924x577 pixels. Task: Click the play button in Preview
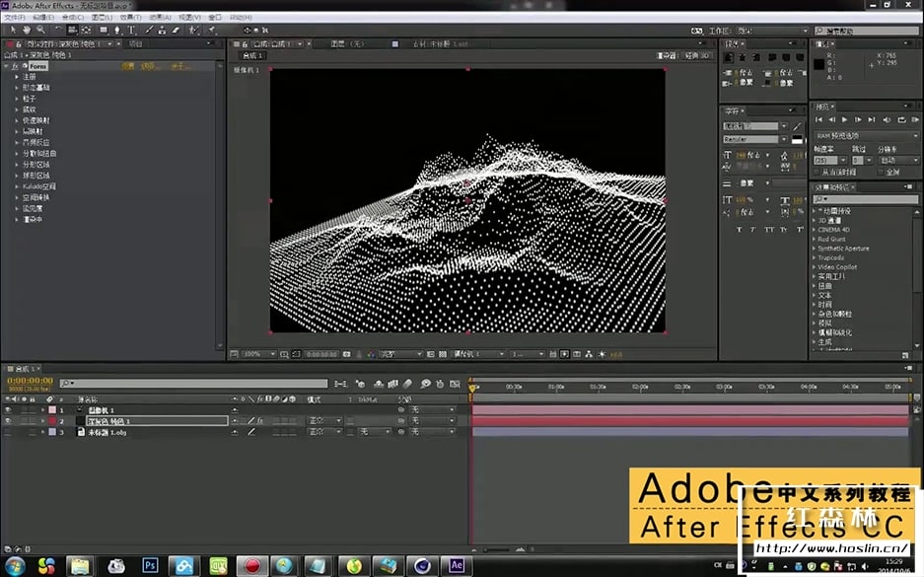(x=844, y=119)
